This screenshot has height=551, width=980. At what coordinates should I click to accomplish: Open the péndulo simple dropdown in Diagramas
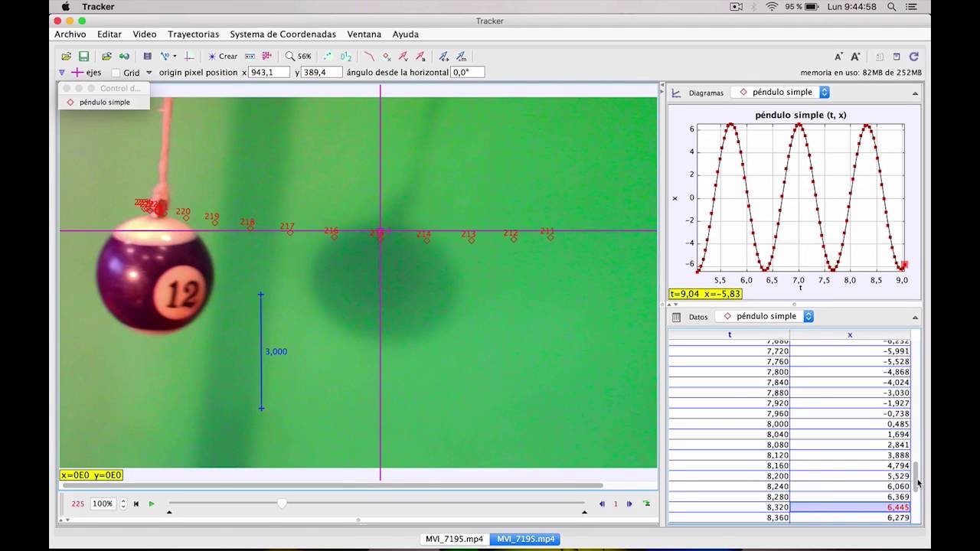pos(780,92)
